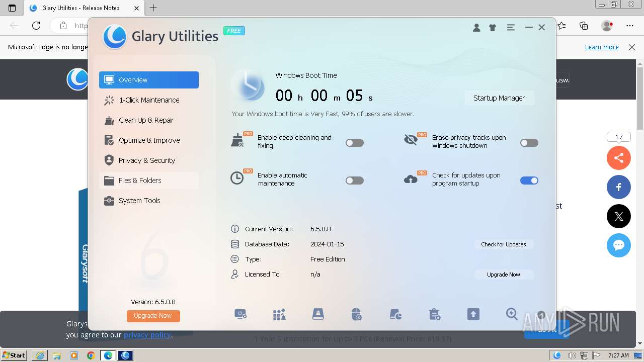Viewport: 644px width, 362px height.
Task: Open Files & Folders section
Action: click(x=149, y=180)
